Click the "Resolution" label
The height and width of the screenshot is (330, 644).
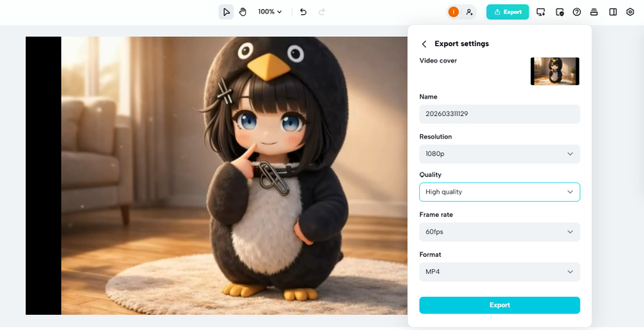[435, 136]
